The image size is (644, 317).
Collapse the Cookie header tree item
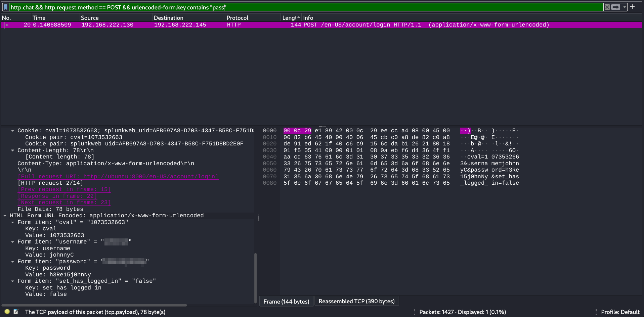(12, 131)
